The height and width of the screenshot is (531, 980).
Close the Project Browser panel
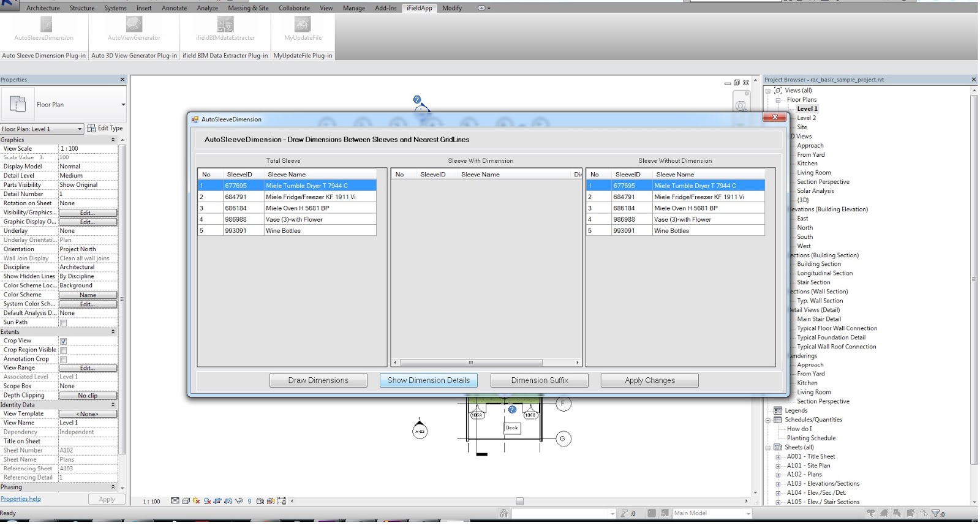pyautogui.click(x=974, y=80)
